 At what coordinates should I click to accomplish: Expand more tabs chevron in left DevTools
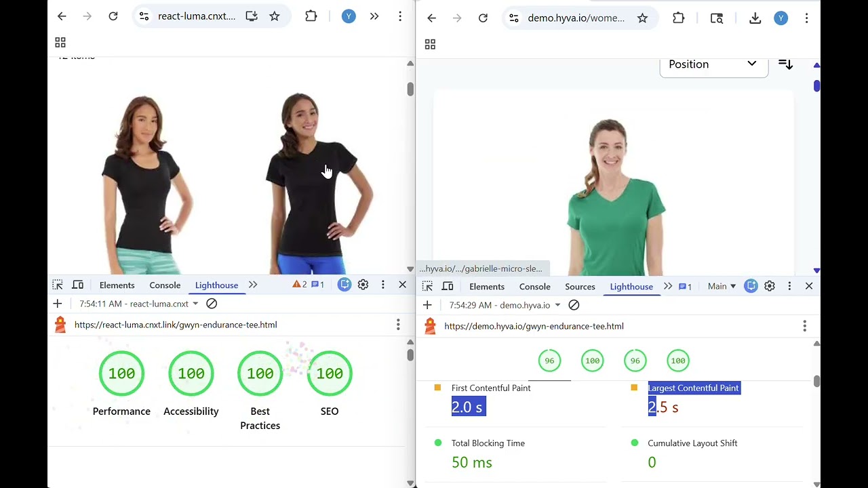pos(253,285)
